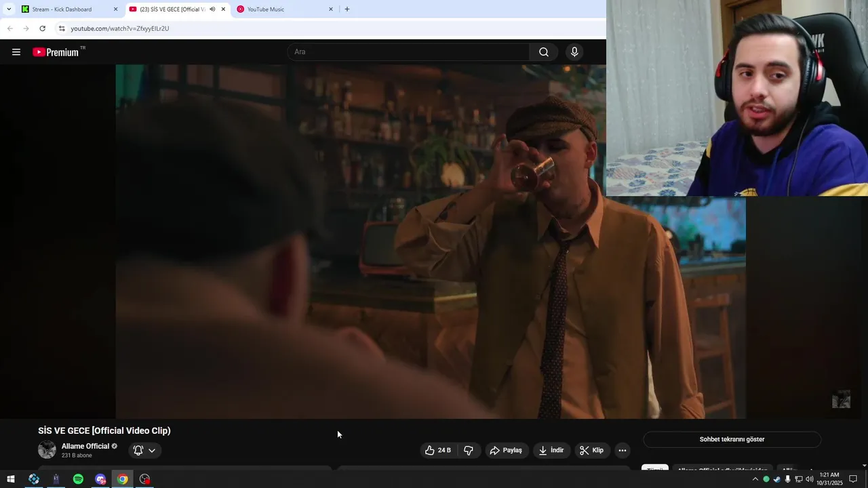Reload the current page
This screenshot has height=488, width=868.
[x=42, y=28]
